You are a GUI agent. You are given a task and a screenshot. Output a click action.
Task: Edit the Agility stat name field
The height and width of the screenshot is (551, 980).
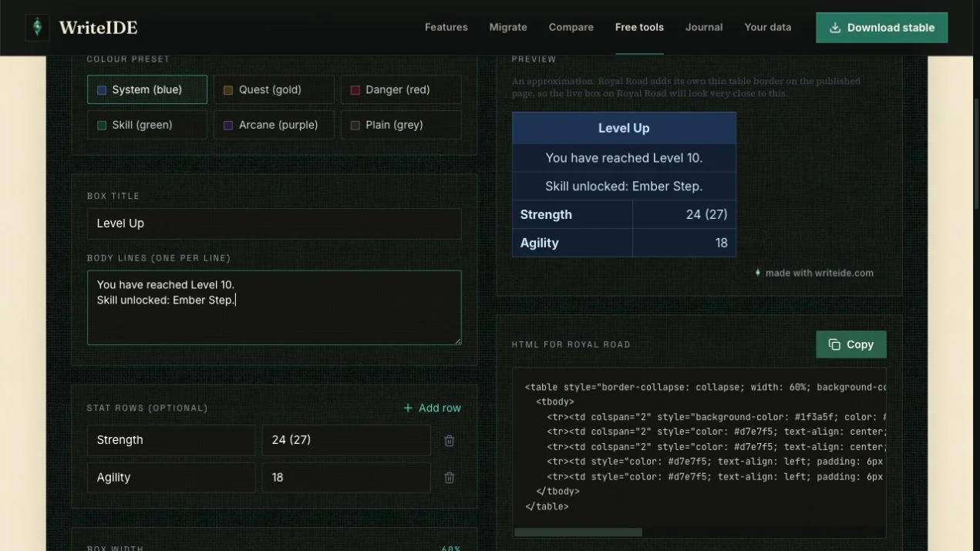tap(170, 478)
